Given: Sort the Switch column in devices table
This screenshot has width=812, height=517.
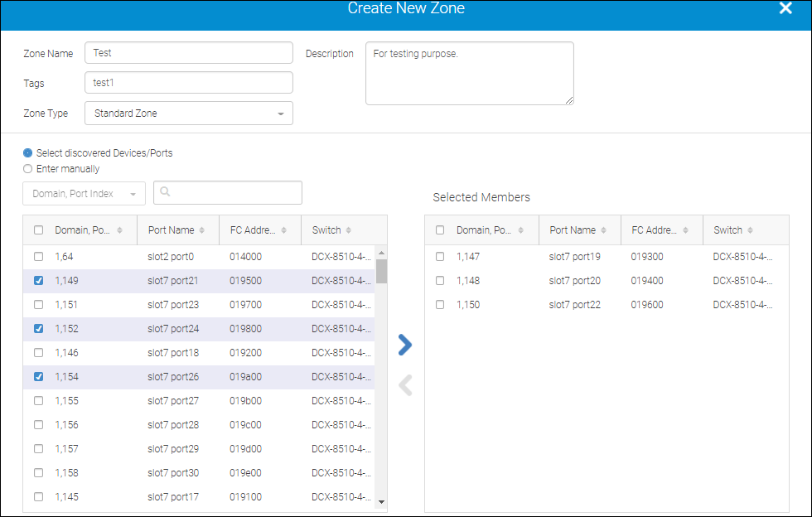Looking at the screenshot, I should (348, 230).
